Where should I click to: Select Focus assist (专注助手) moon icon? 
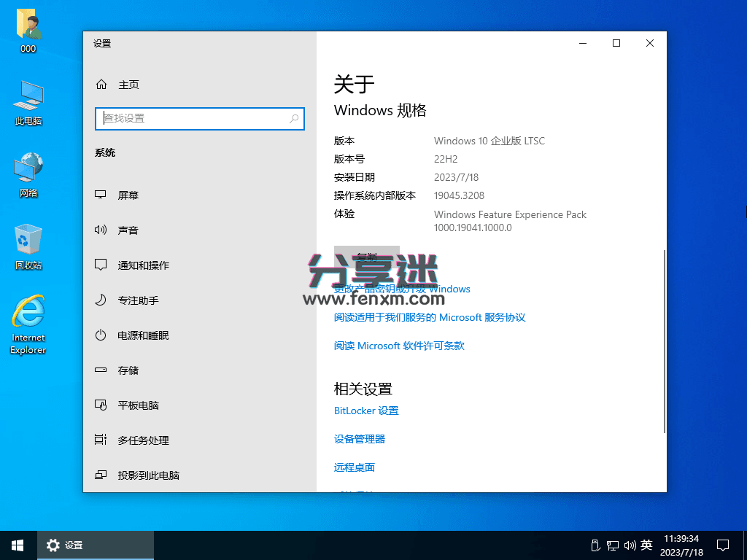click(x=101, y=300)
